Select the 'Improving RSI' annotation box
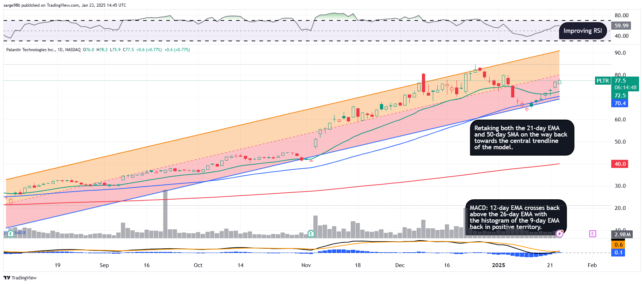Screen dimensions: 644x284 click(582, 31)
